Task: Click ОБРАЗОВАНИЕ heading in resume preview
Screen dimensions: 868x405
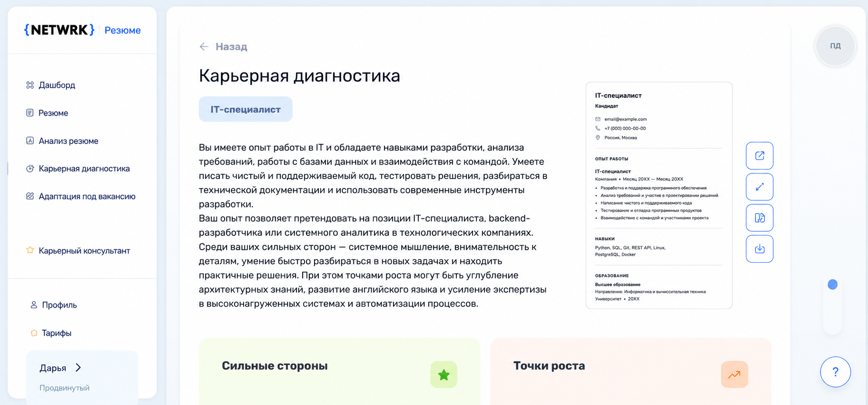Action: click(x=612, y=276)
